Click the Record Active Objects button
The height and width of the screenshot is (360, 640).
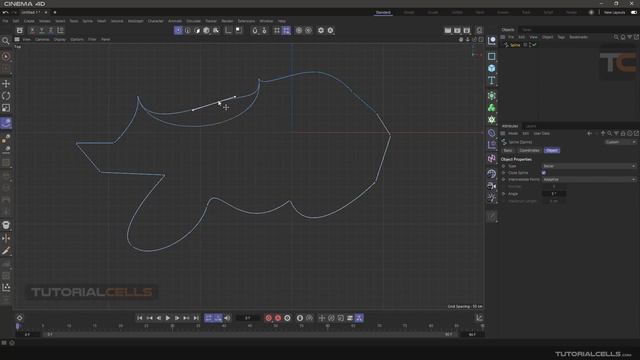coord(269,318)
